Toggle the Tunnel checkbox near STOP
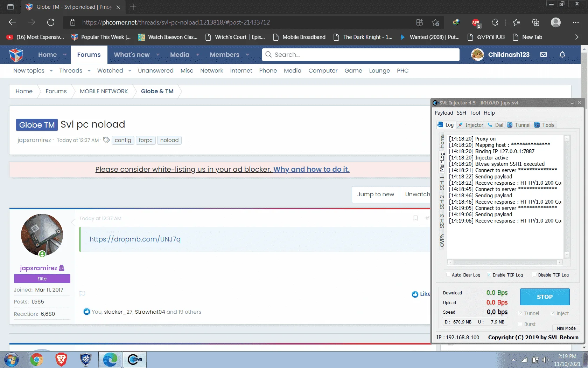The width and height of the screenshot is (588, 368). (521, 313)
